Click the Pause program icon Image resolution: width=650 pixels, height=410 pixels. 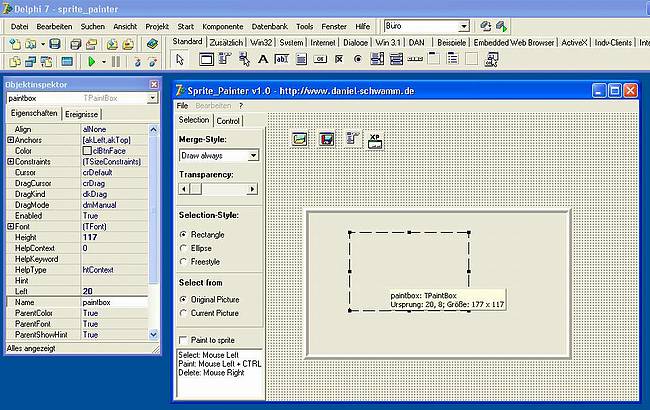[116, 62]
